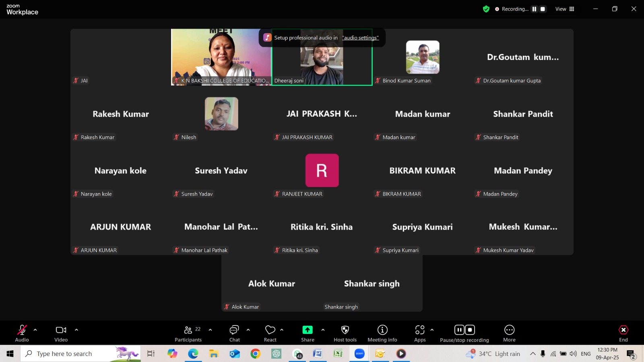Open Google Chrome from taskbar
Viewport: 644px width, 362px height.
(255, 354)
